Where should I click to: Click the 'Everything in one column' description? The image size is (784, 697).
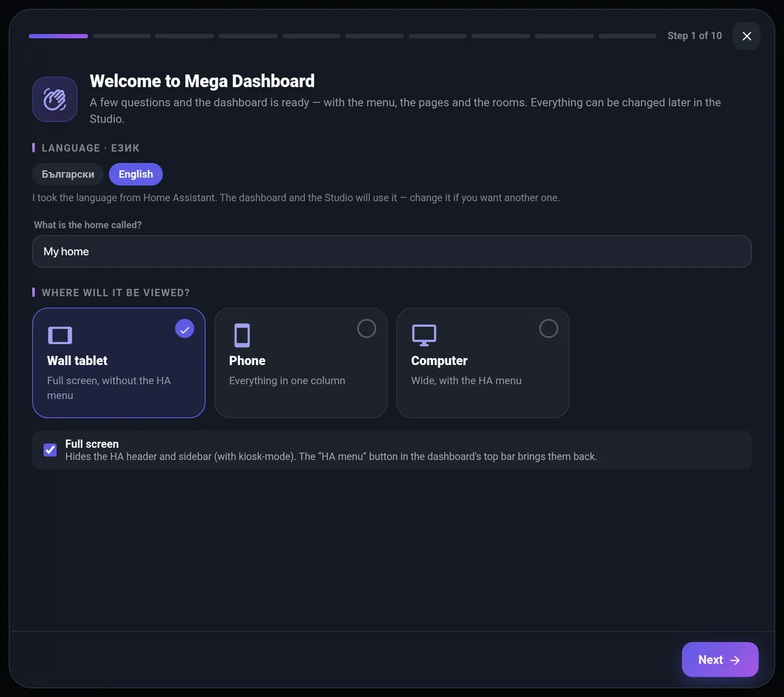tap(287, 381)
